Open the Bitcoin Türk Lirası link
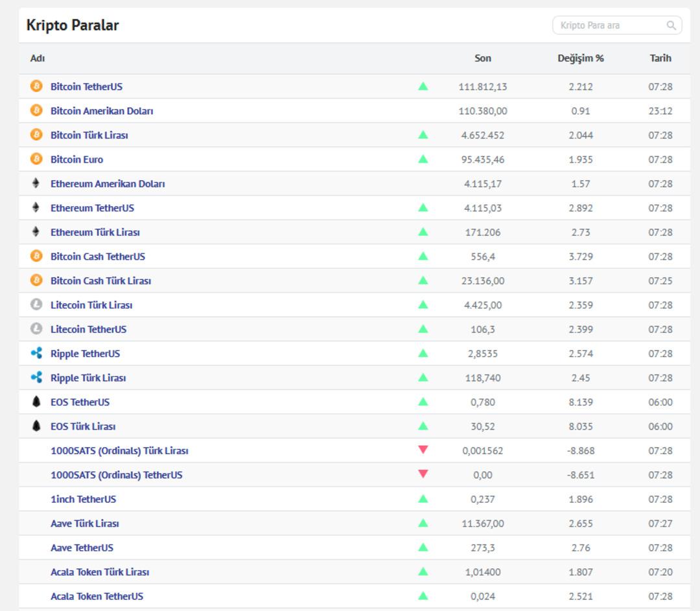The height and width of the screenshot is (611, 700). pyautogui.click(x=89, y=135)
